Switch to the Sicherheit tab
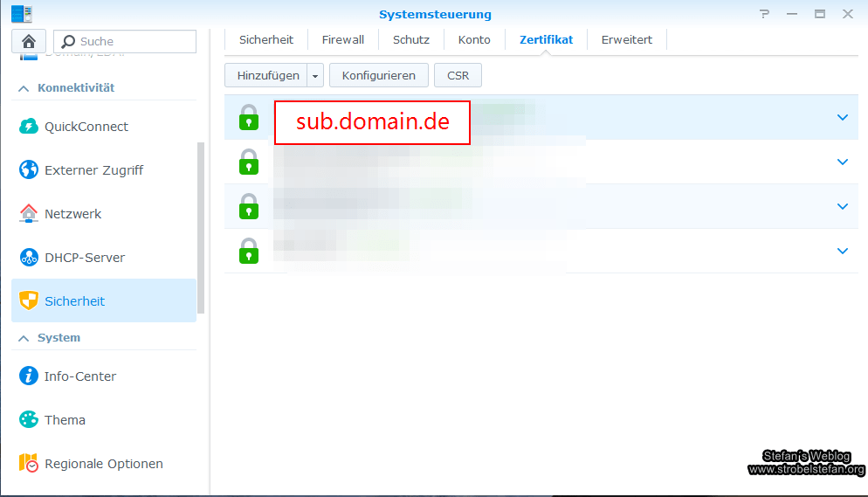This screenshot has width=868, height=497. coord(266,40)
